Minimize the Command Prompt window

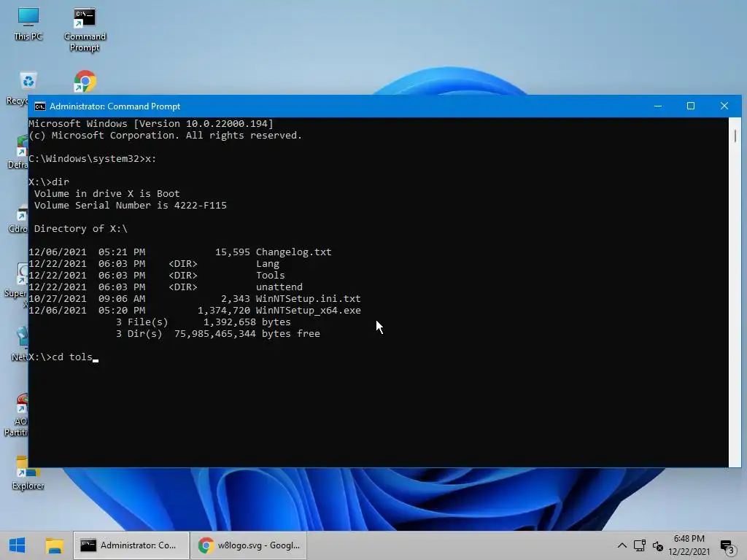658,106
